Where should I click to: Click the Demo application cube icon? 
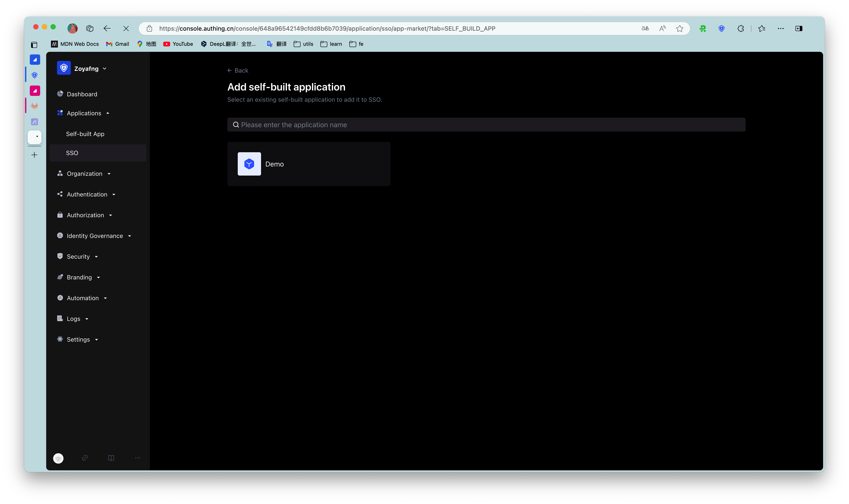[x=249, y=164]
